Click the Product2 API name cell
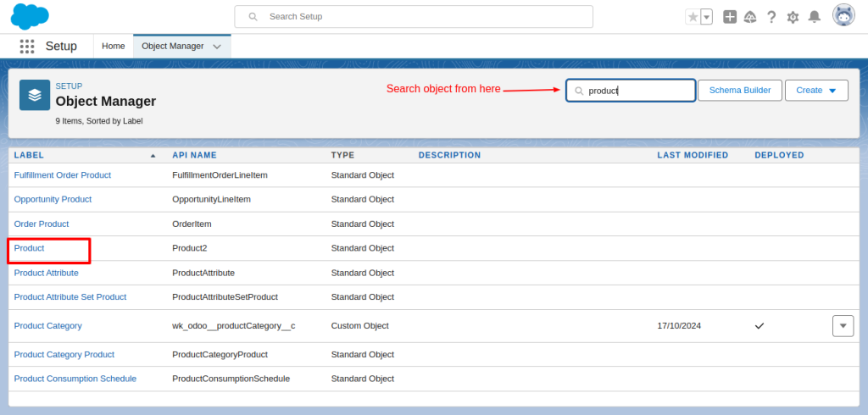The image size is (868, 415). tap(190, 248)
